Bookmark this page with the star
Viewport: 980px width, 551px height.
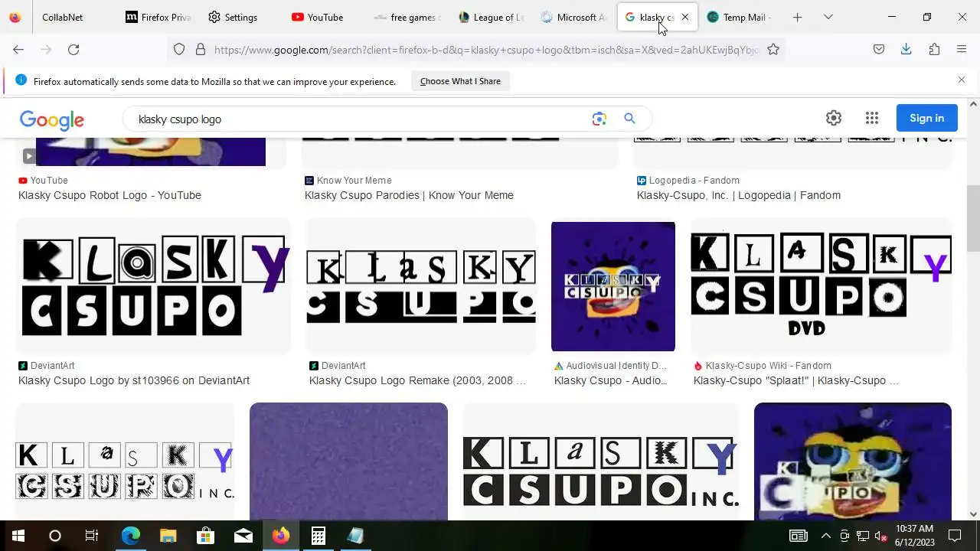[773, 49]
